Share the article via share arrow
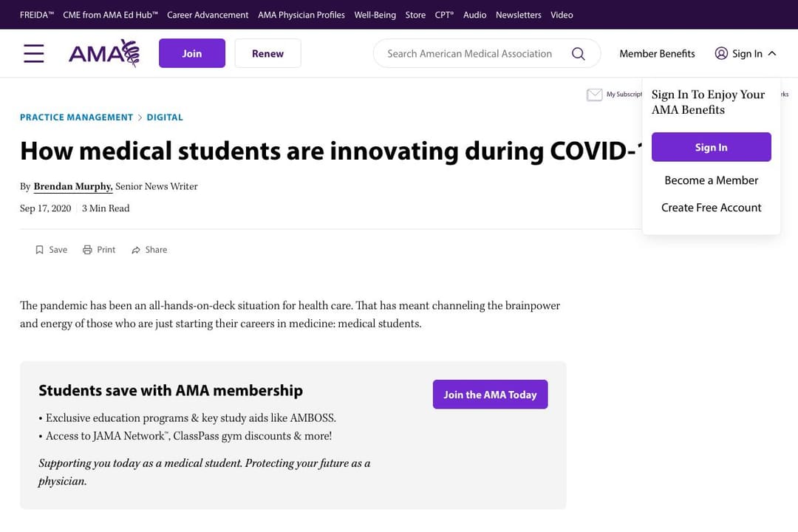 point(136,250)
